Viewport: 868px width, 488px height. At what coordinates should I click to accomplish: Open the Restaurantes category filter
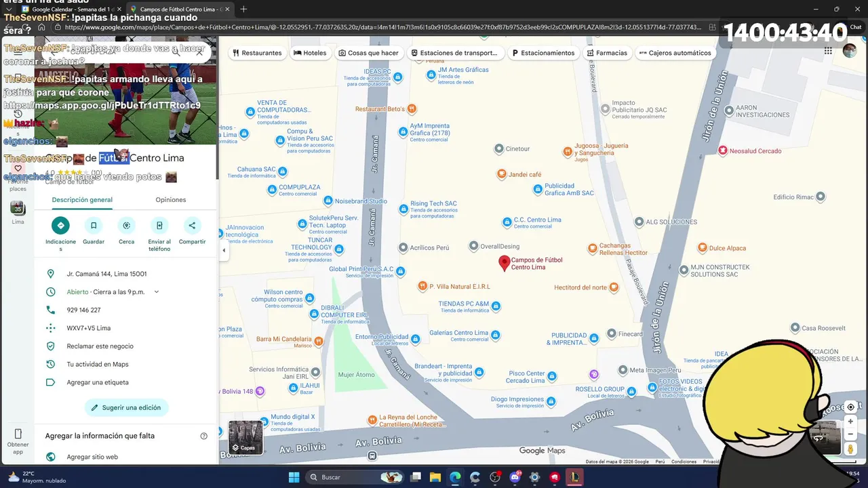(257, 53)
